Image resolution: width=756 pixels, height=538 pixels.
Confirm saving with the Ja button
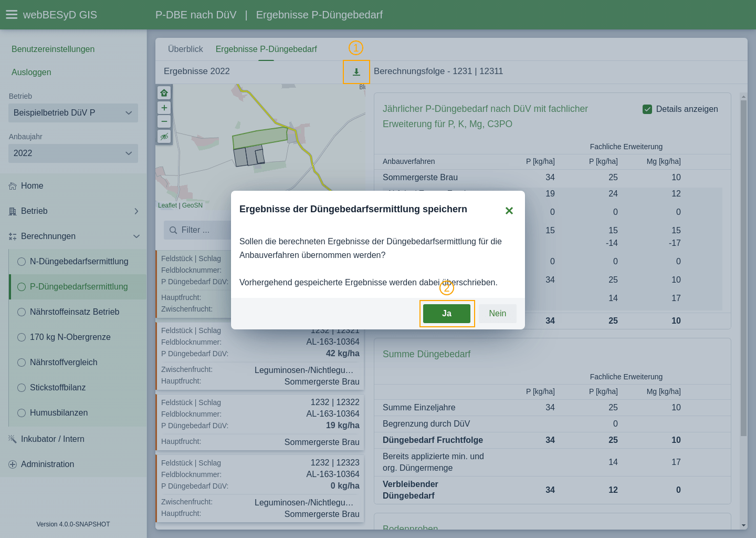(x=447, y=314)
